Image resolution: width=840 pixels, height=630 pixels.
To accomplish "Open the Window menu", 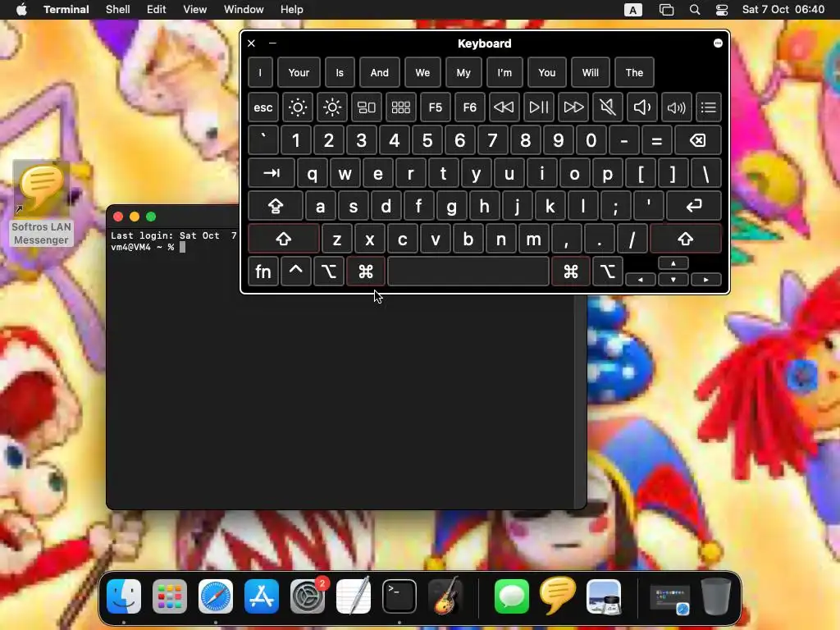I will pos(244,10).
